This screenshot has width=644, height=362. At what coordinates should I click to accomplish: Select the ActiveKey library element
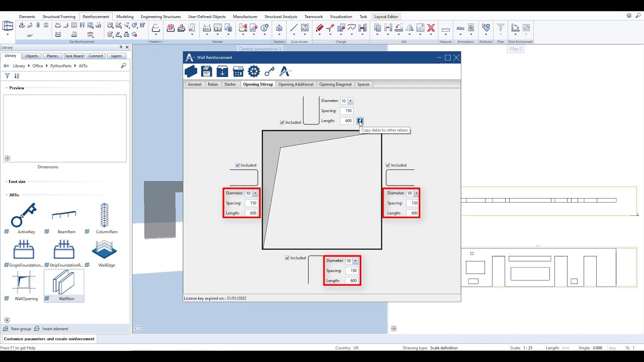click(x=24, y=219)
